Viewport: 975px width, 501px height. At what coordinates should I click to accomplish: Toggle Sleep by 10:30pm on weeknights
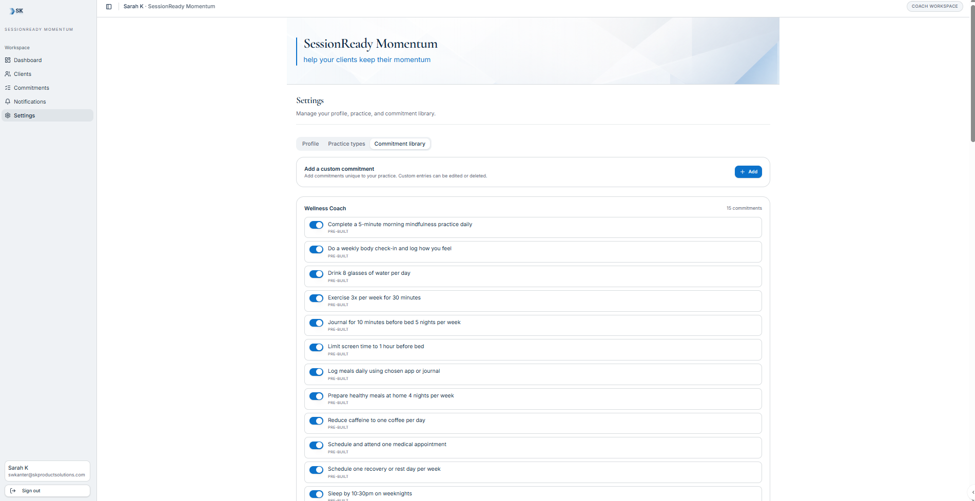point(317,494)
